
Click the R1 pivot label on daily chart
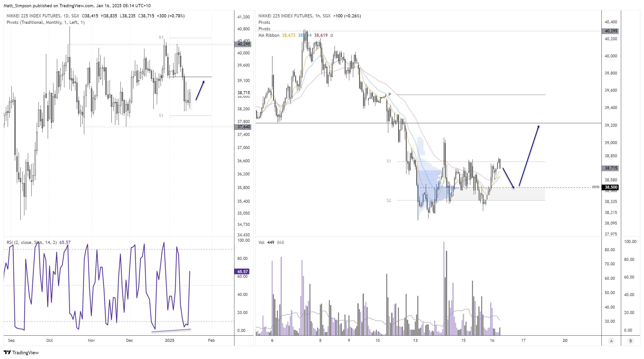[161, 38]
